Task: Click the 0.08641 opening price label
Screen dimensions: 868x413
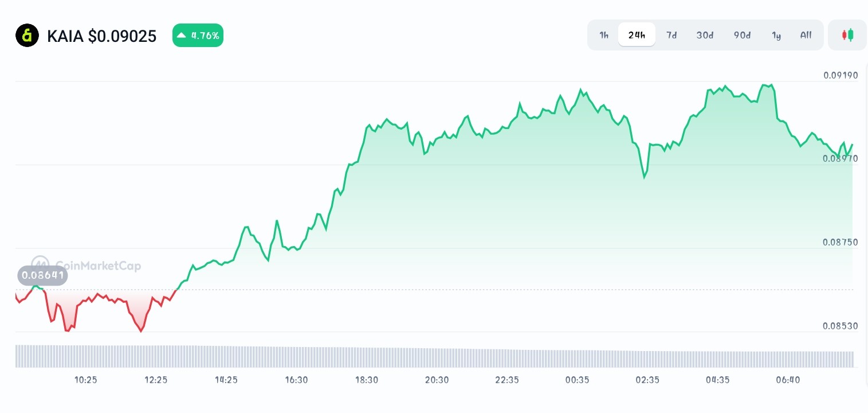Action: tap(42, 276)
